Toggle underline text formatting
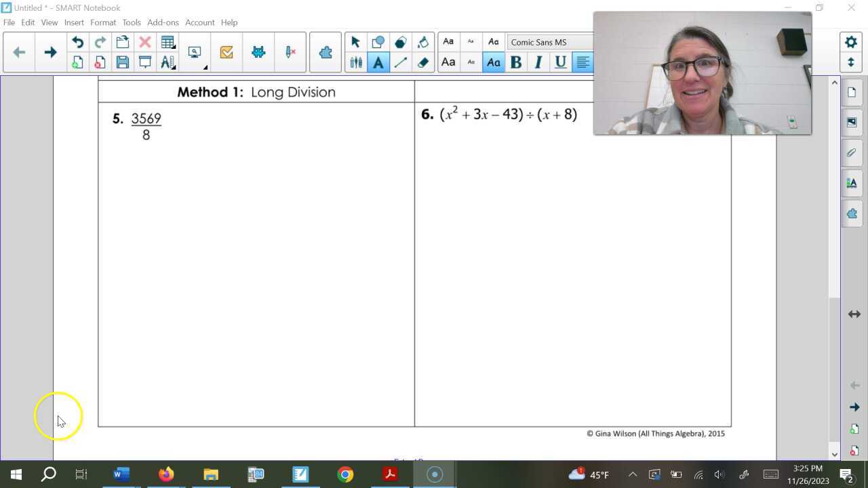Image resolution: width=868 pixels, height=488 pixels. (x=560, y=62)
